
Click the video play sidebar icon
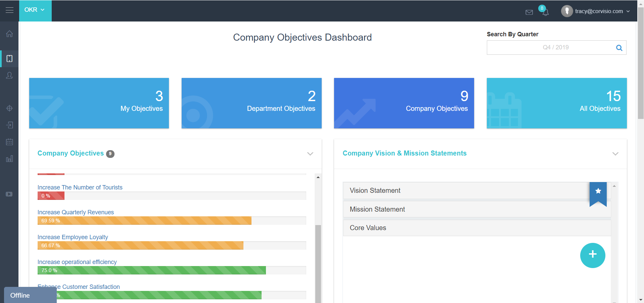tap(9, 194)
